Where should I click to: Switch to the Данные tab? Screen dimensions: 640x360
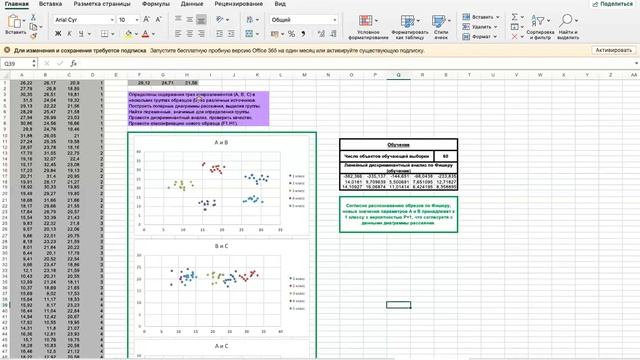(192, 4)
